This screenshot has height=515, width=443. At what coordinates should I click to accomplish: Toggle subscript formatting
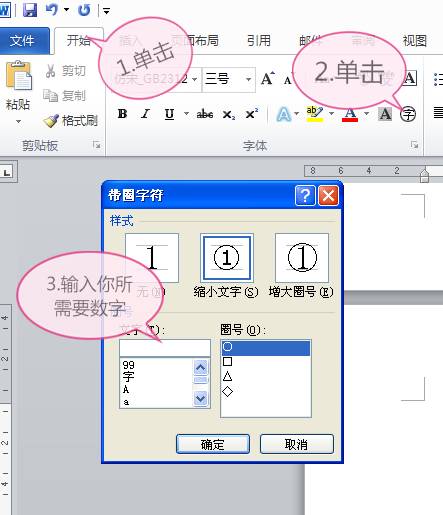coord(228,115)
